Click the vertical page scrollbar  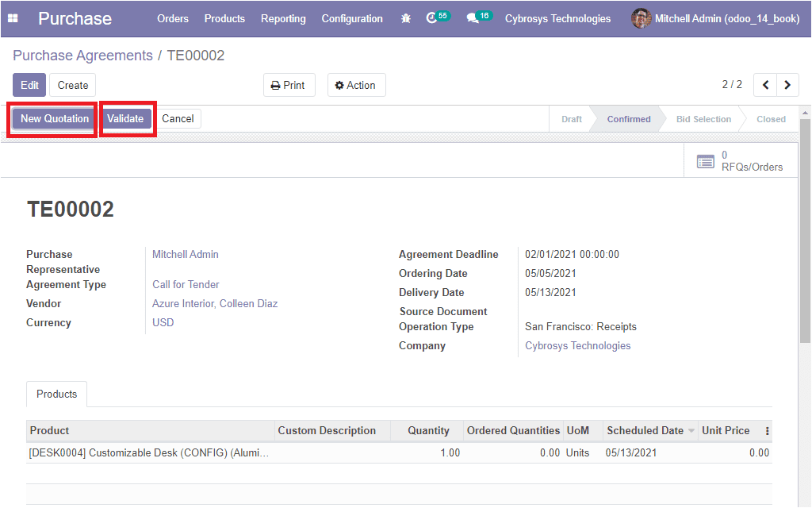pyautogui.click(x=805, y=230)
